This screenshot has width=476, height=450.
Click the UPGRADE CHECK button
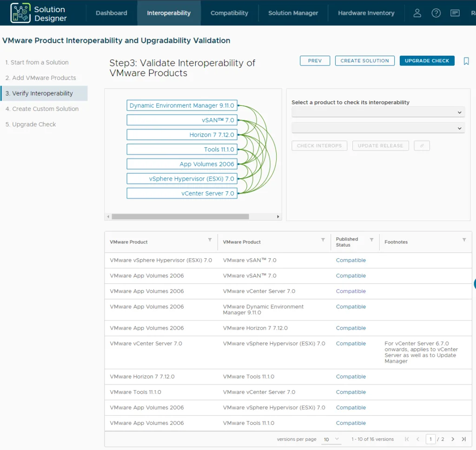427,61
